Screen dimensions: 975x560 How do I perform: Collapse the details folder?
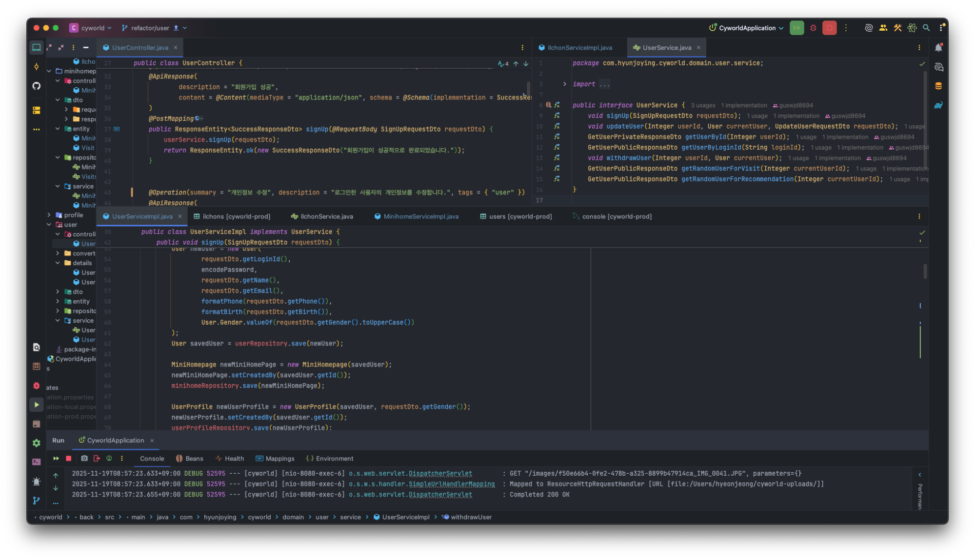58,263
